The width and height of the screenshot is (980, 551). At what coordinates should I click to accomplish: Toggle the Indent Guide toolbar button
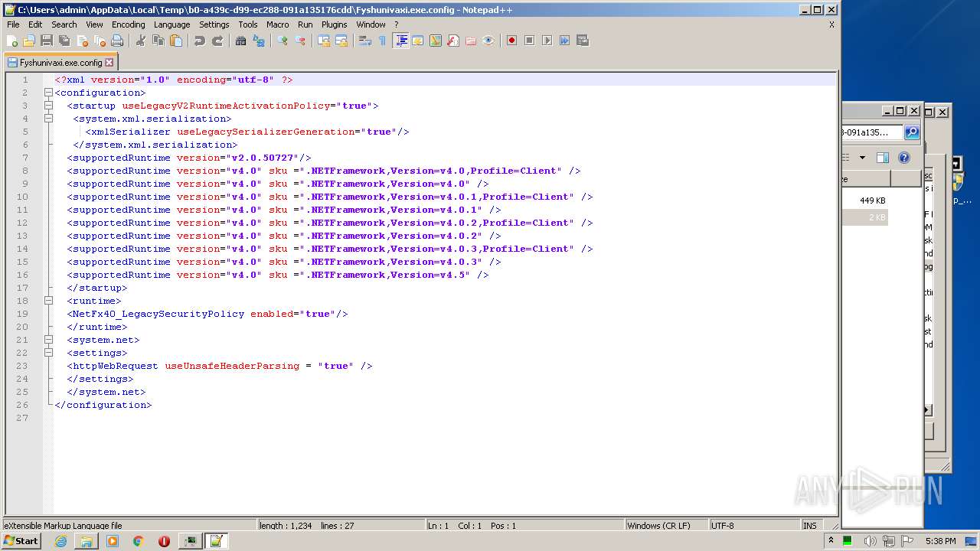point(400,41)
